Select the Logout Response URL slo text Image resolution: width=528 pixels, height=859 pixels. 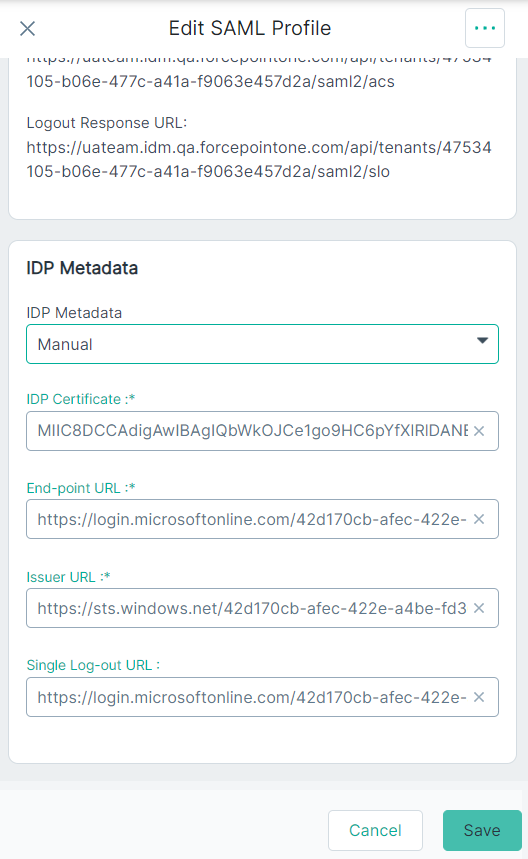click(259, 159)
